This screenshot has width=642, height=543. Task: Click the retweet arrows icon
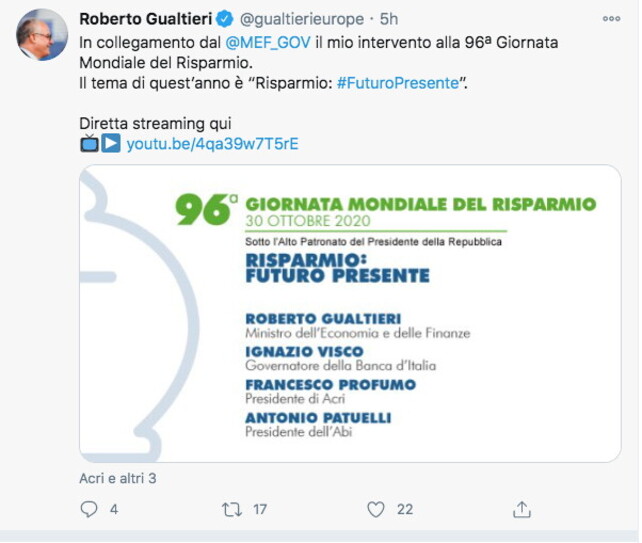click(x=232, y=509)
